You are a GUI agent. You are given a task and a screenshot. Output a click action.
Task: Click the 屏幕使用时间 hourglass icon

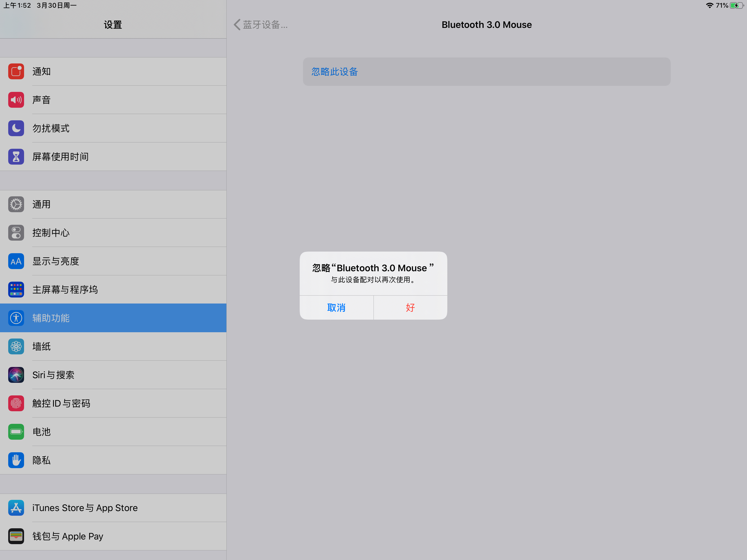point(16,156)
